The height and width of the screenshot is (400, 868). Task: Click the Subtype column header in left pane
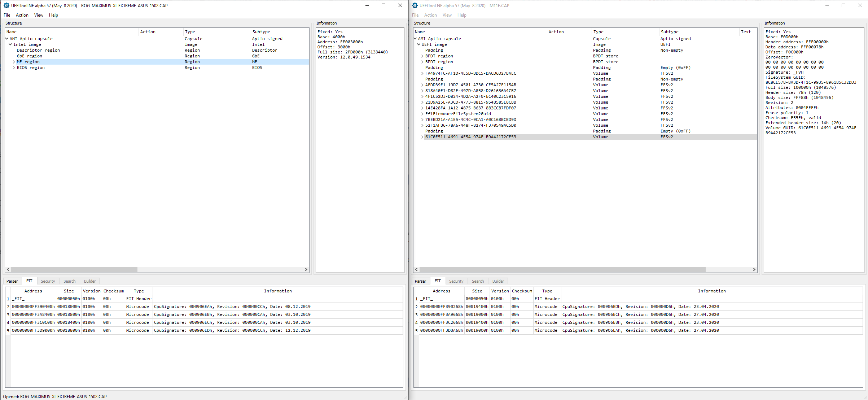[x=261, y=32]
